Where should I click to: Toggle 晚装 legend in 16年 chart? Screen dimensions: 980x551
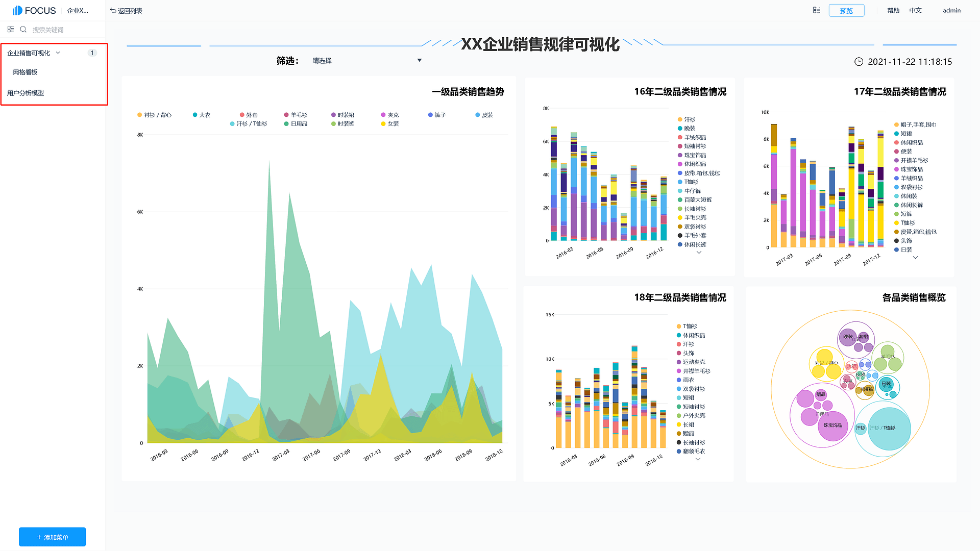coord(687,129)
